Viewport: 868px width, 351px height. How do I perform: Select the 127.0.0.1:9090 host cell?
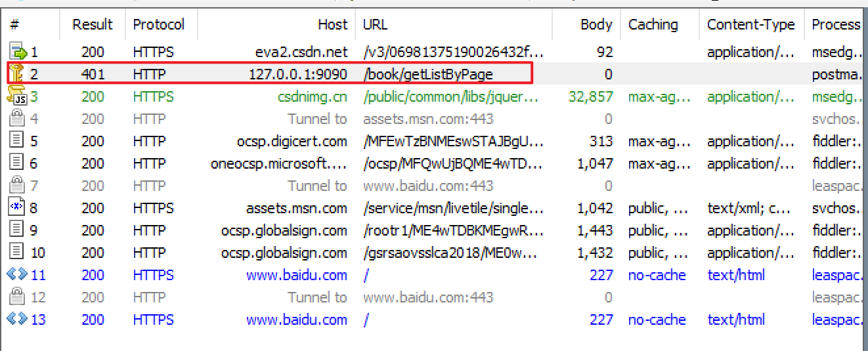[x=298, y=74]
